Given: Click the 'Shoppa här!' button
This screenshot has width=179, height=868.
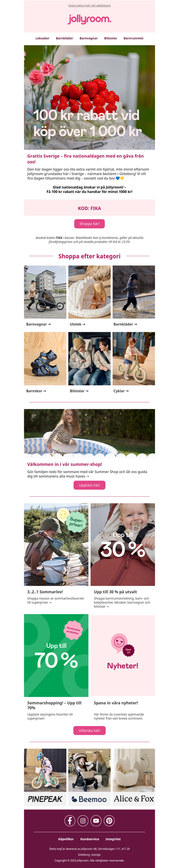Looking at the screenshot, I should [x=89, y=223].
